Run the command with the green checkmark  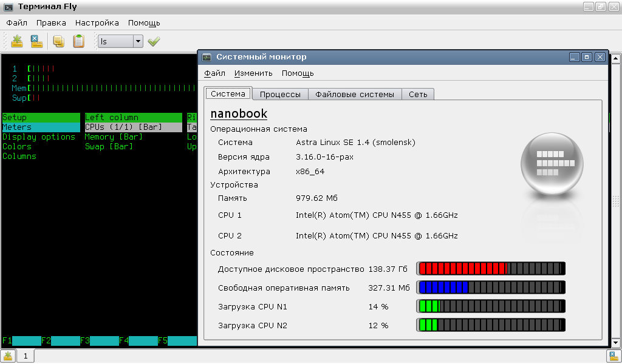click(x=154, y=41)
